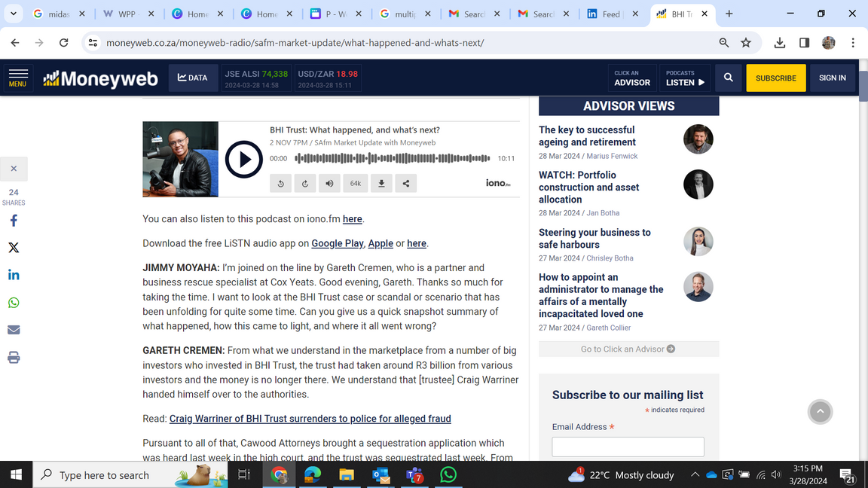868x488 pixels.
Task: Open Windows Start menu
Action: coord(16,474)
